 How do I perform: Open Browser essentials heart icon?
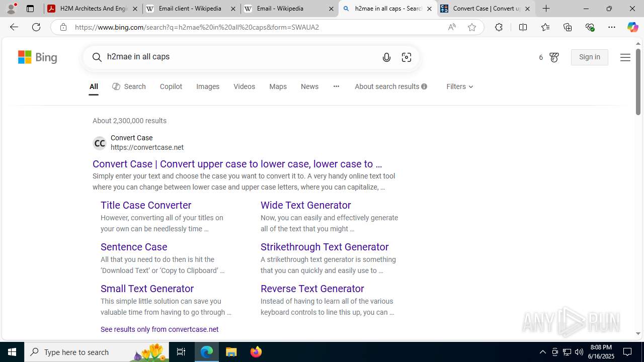590,27
